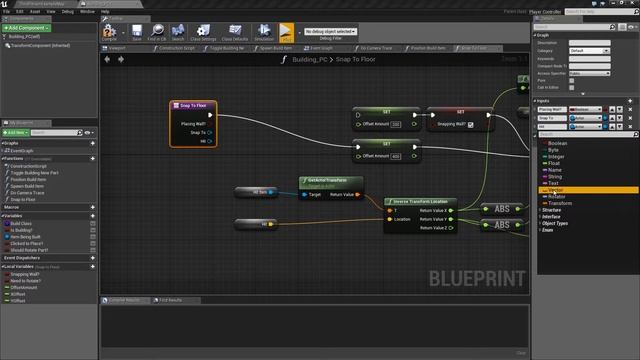Start Simulation from toolbar

tap(264, 32)
